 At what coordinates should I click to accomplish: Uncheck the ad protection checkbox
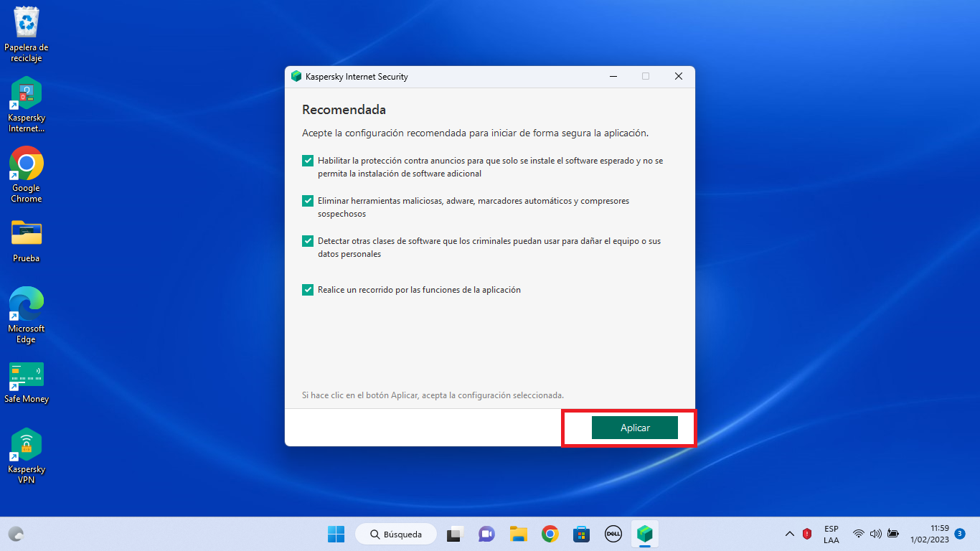pos(308,161)
